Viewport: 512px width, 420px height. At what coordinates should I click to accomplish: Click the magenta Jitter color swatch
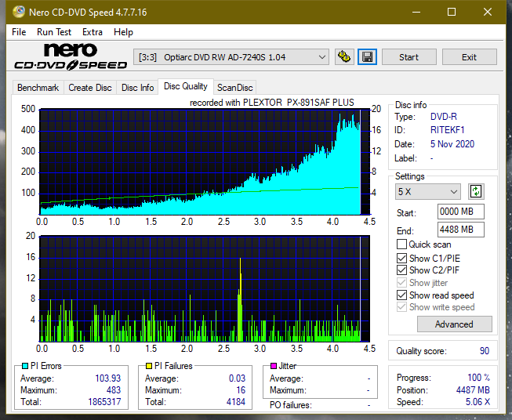coord(274,366)
